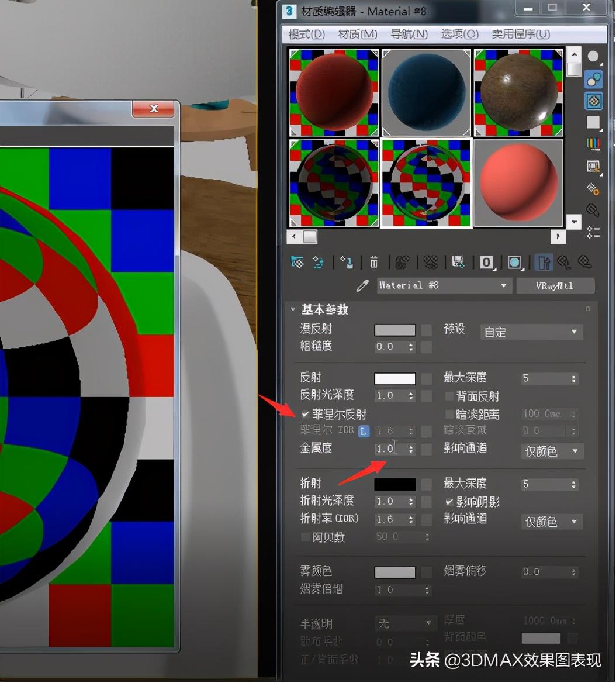Click sample slots vertical scroll down arrow
Screen dimensions: 616x683
(574, 222)
